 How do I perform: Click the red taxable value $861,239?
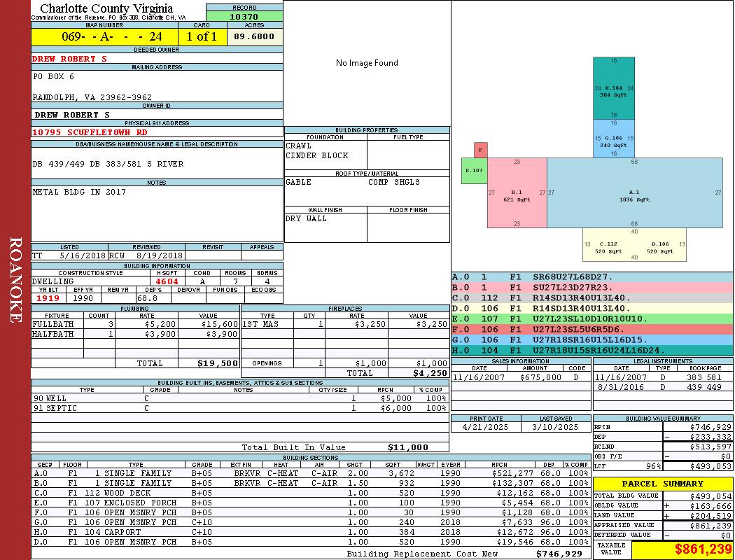(702, 549)
